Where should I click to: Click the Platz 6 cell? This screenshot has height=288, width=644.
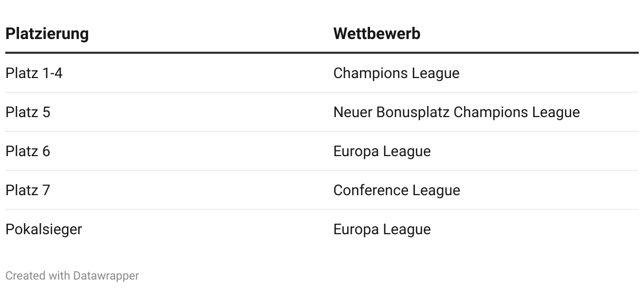point(28,151)
